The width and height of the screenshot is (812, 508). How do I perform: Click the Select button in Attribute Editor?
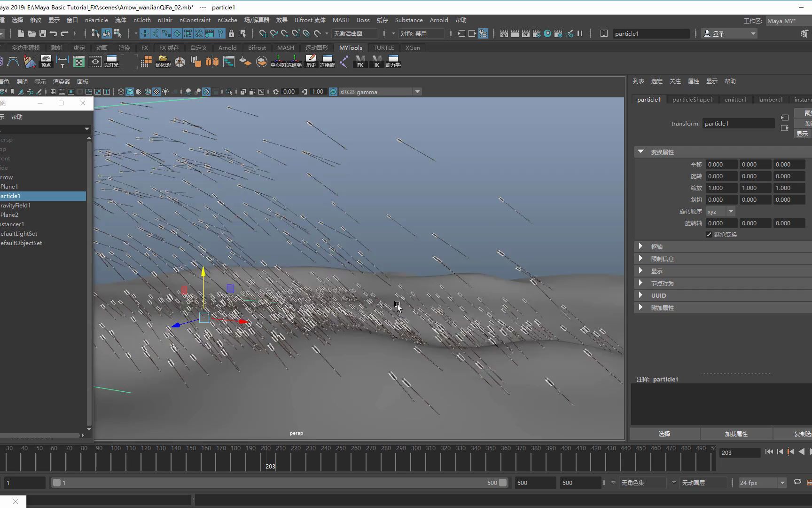point(664,434)
